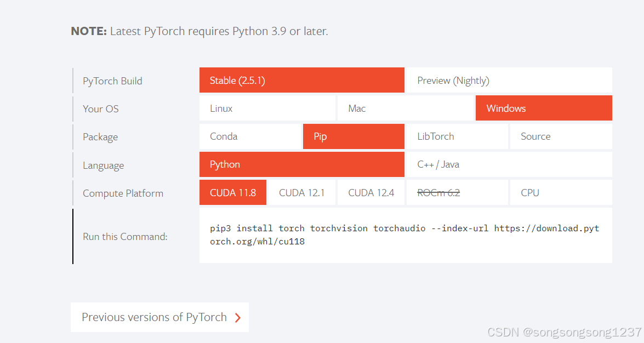Select Windows as the operating system

point(544,108)
